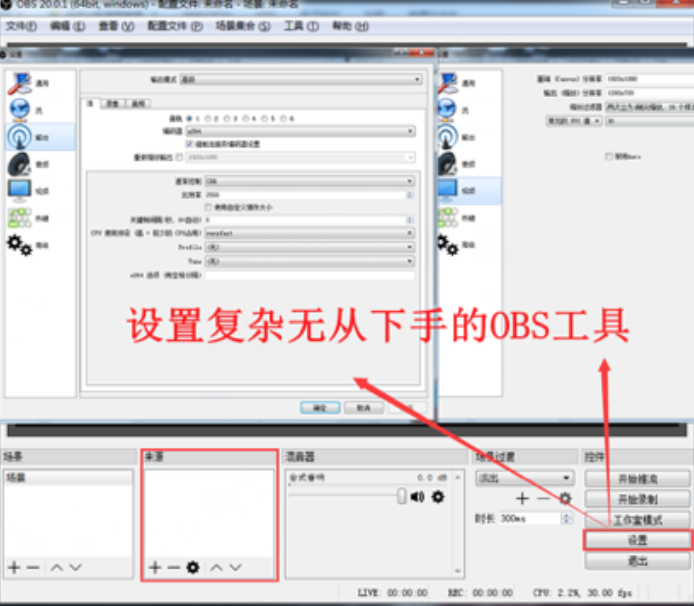Select audio track 2 radio button

point(208,119)
